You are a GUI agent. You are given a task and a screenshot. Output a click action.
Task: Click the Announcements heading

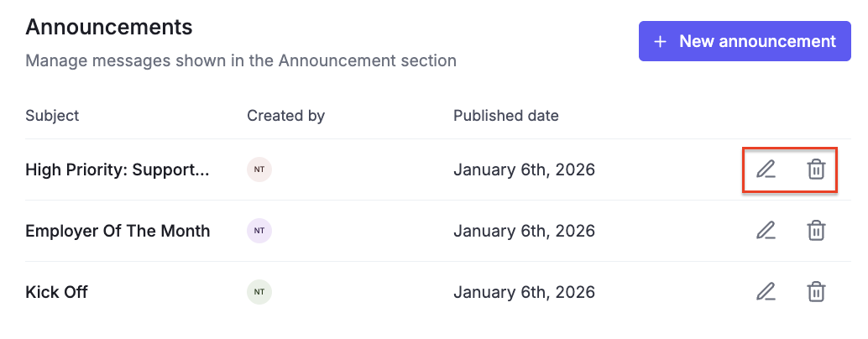109,27
